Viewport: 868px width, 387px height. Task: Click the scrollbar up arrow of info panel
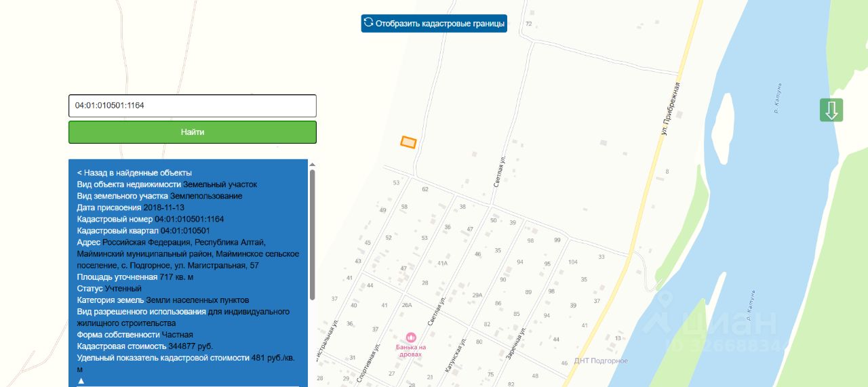click(x=312, y=164)
